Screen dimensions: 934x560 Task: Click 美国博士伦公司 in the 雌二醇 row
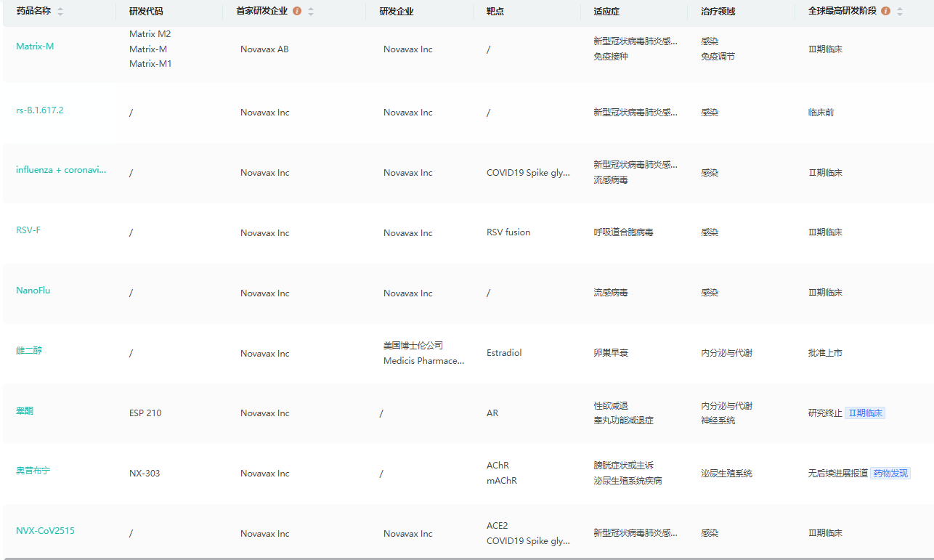click(413, 346)
